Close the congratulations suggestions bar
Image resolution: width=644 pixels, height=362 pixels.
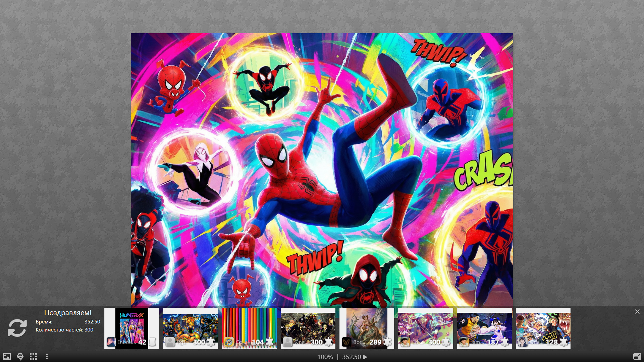click(637, 312)
